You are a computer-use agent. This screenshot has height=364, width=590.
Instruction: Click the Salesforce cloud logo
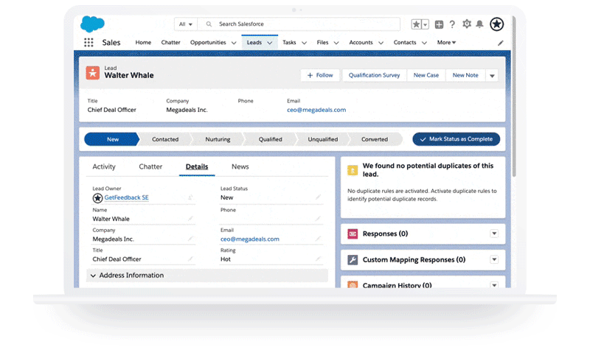point(92,24)
